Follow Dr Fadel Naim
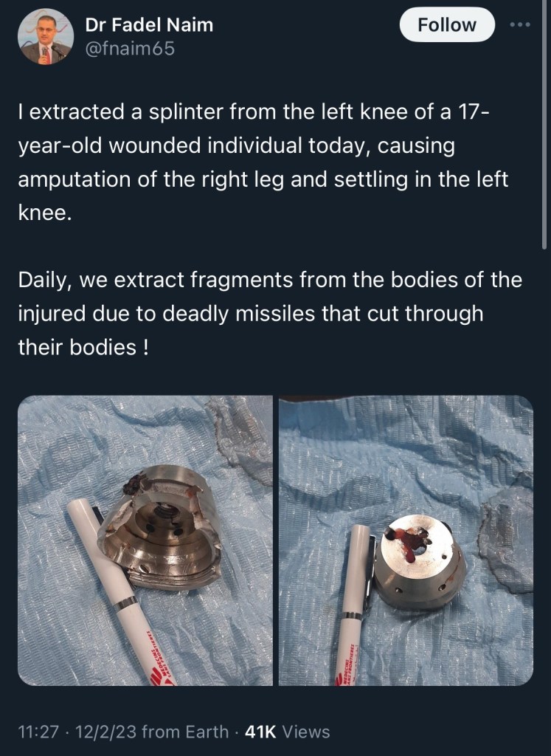The height and width of the screenshot is (756, 551). tap(447, 24)
